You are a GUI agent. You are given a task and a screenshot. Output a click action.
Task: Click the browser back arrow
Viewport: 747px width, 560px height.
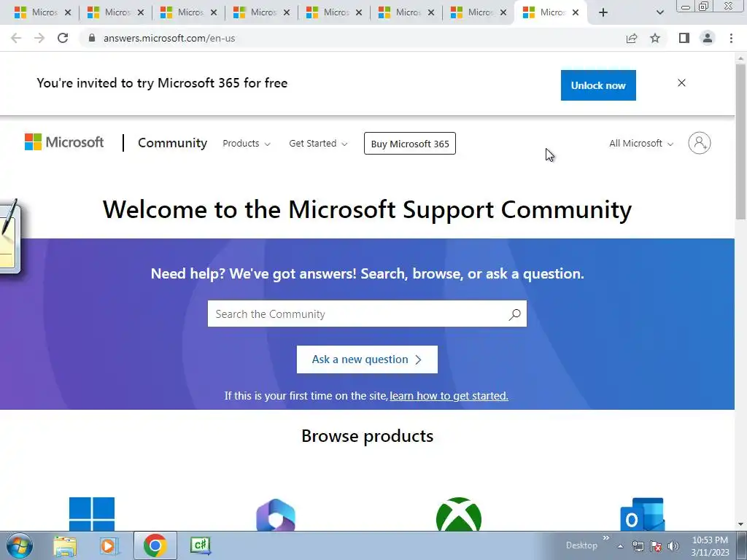coord(16,38)
